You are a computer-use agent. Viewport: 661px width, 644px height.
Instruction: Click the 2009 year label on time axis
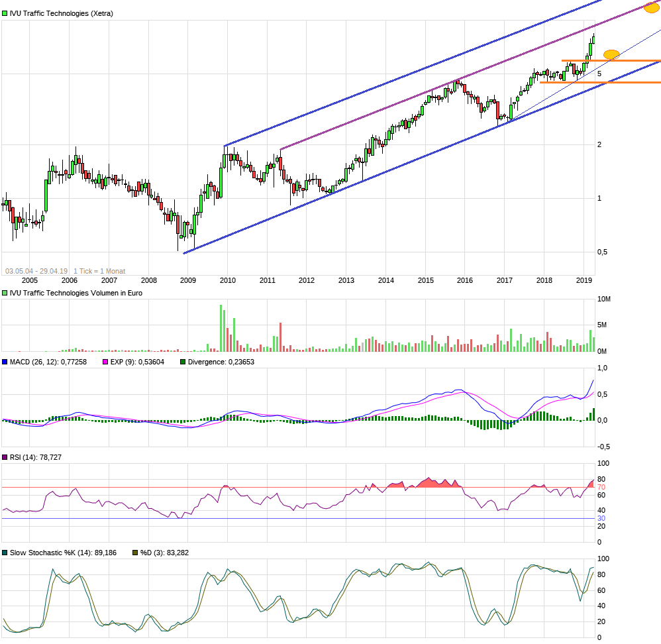pyautogui.click(x=188, y=280)
